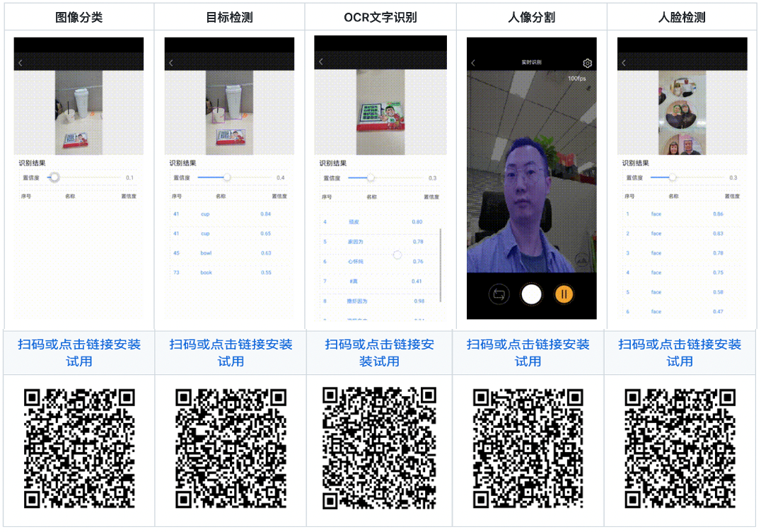Click install link under 人脸检测 demo
This screenshot has height=532, width=761.
point(680,353)
